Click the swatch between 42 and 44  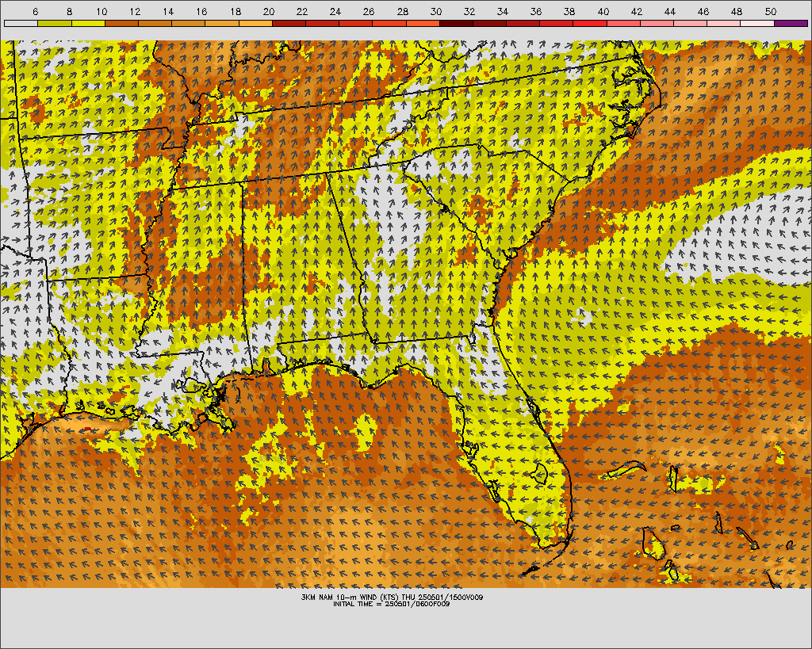[x=657, y=23]
